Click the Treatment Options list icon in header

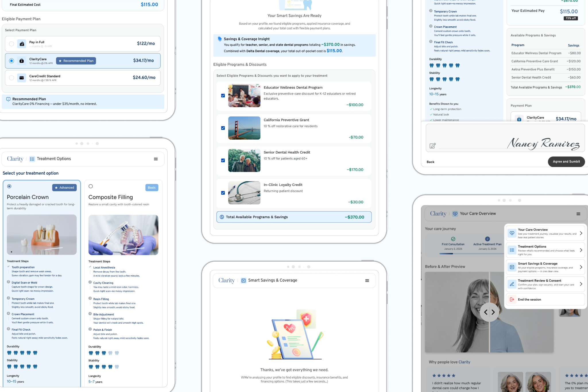[x=32, y=159]
